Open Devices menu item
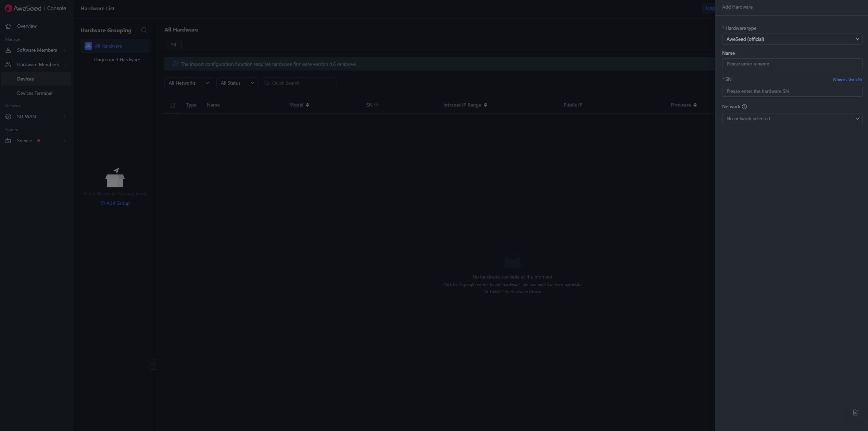 coord(36,79)
